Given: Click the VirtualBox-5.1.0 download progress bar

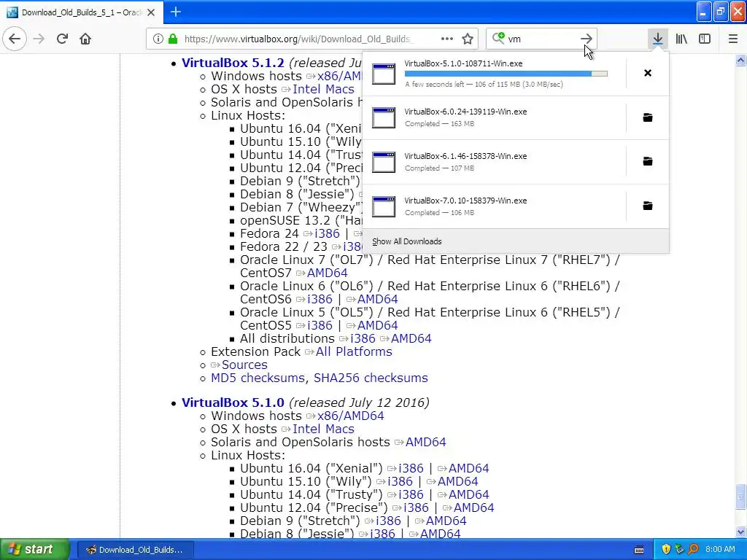Looking at the screenshot, I should click(x=506, y=74).
